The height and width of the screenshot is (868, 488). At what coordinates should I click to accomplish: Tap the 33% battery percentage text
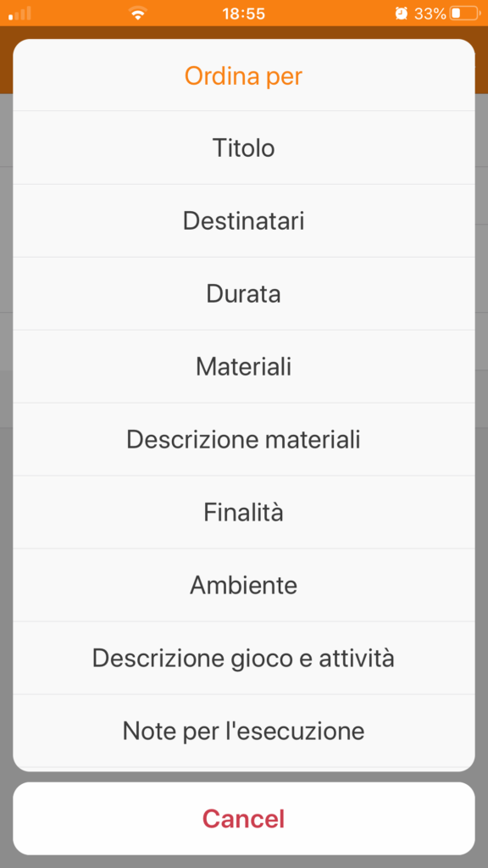pos(430,14)
